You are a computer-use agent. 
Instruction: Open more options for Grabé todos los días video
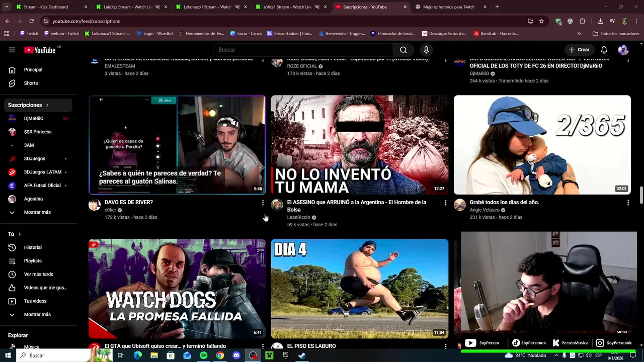(628, 203)
